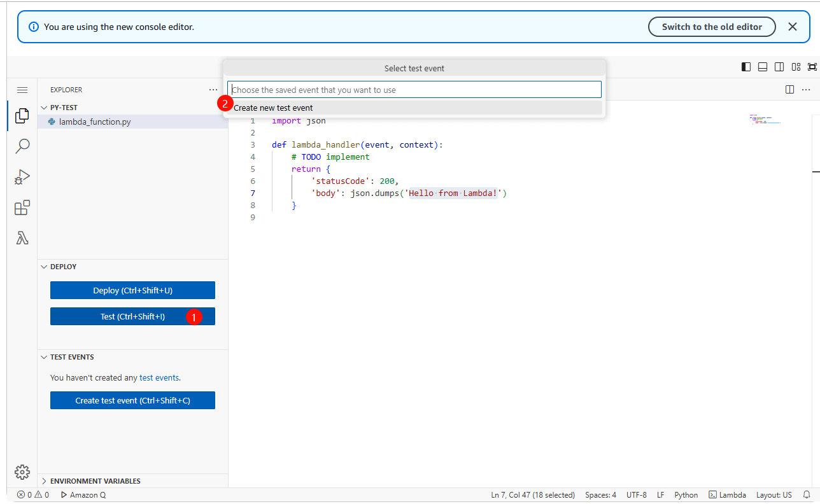Viewport: 820px width, 504px height.
Task: Click the 'test events' hyperlink
Action: pos(159,377)
